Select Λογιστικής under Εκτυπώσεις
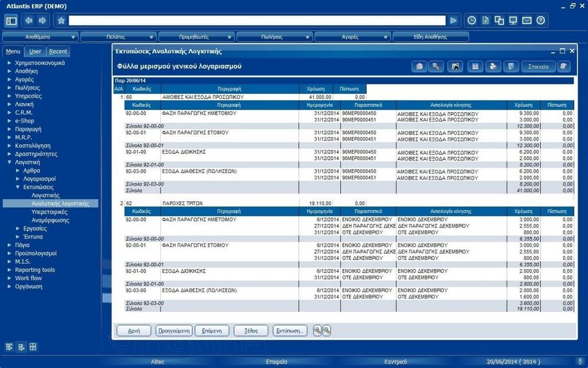Image resolution: width=588 pixels, height=368 pixels. [45, 195]
